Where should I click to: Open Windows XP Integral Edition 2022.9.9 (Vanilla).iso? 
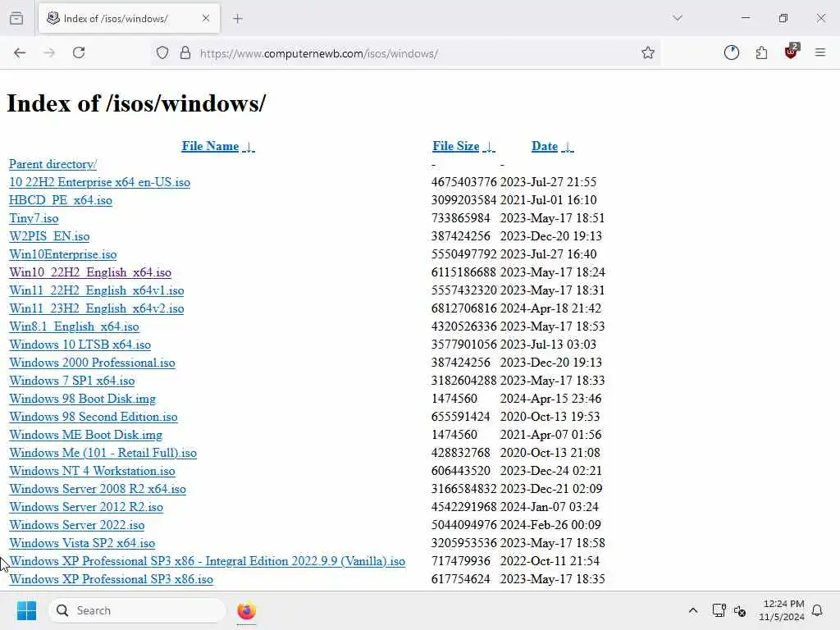click(x=207, y=561)
